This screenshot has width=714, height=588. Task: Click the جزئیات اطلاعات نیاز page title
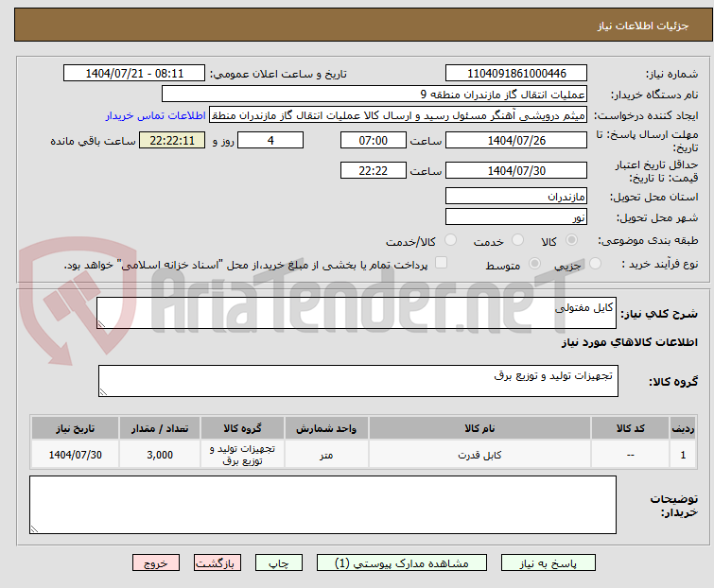pyautogui.click(x=642, y=26)
